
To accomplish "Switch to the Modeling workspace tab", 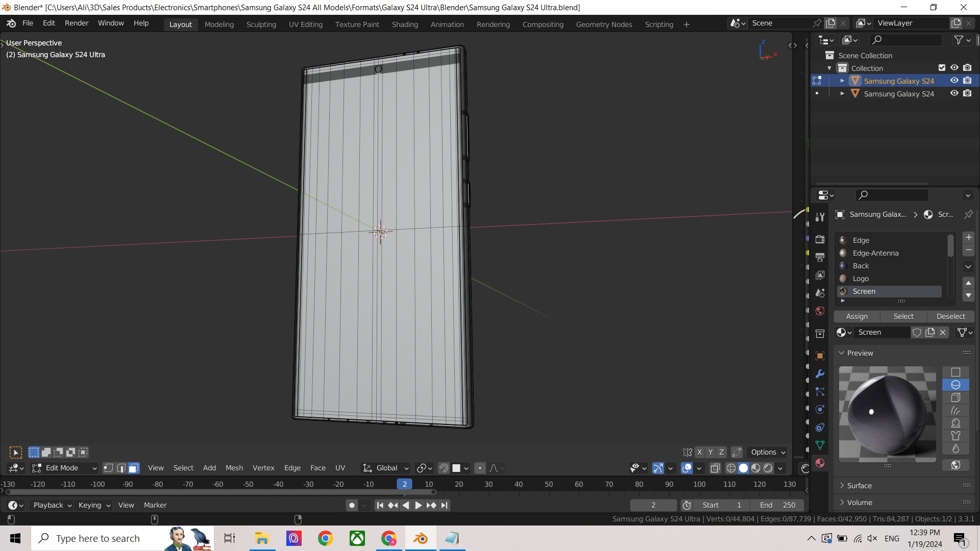I will pos(219,24).
